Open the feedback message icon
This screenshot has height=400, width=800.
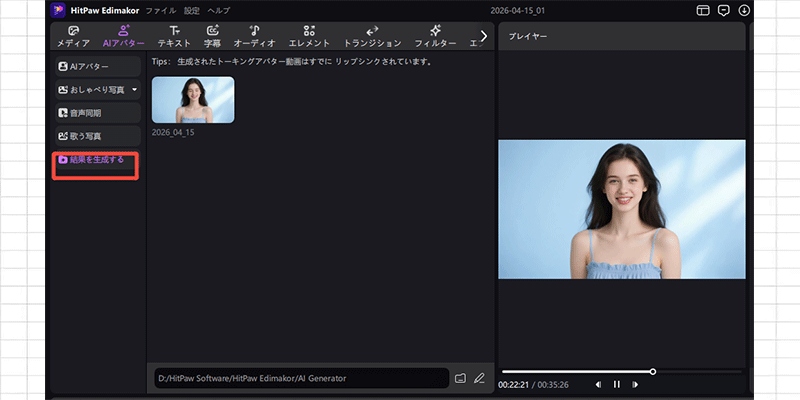(723, 10)
